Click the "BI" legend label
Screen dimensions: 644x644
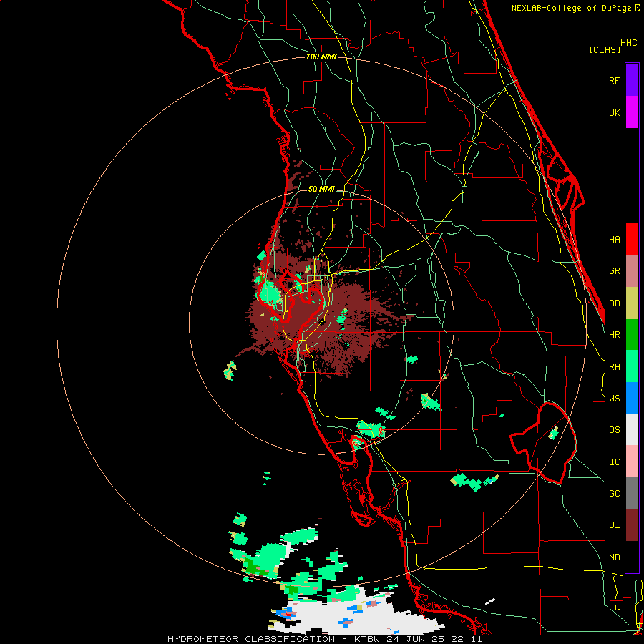[614, 525]
